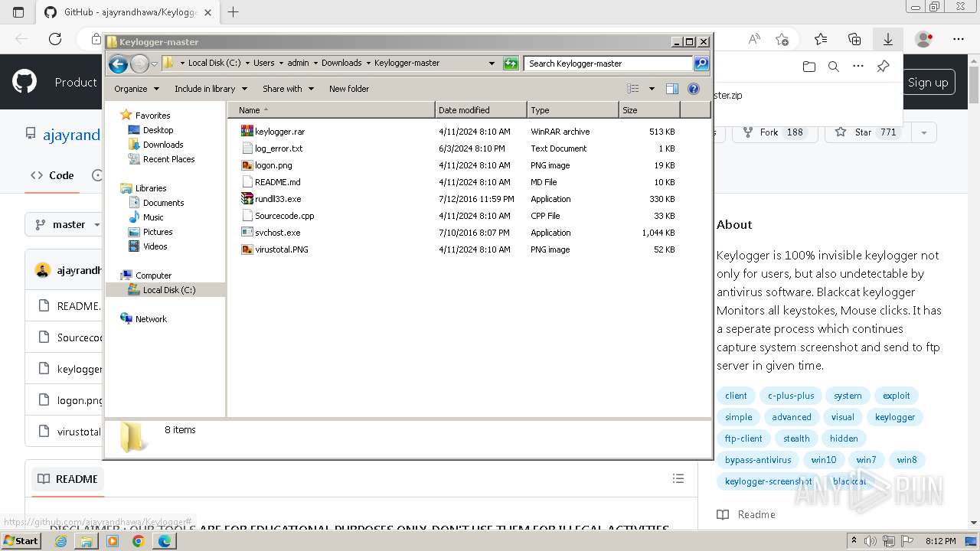
Task: Select Downloads in Favorites
Action: (163, 145)
